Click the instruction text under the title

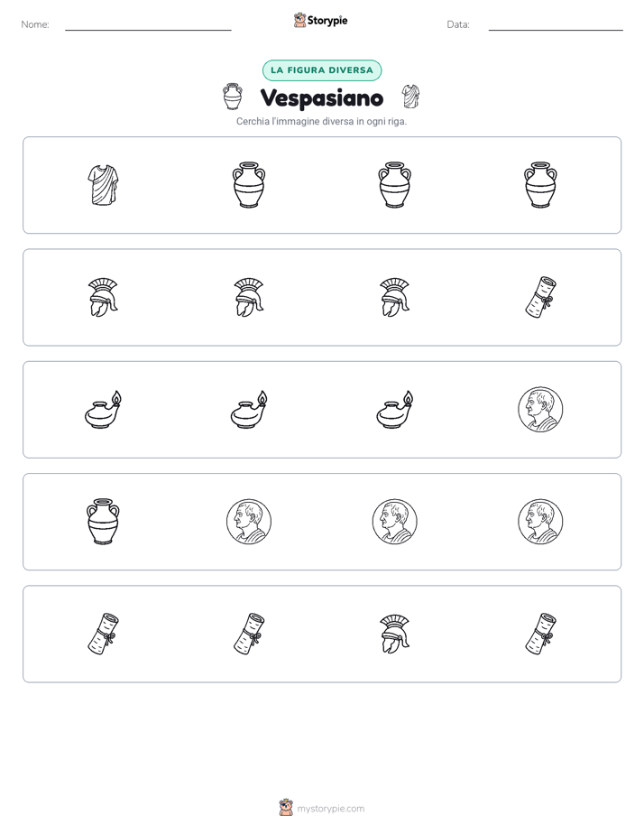321,121
